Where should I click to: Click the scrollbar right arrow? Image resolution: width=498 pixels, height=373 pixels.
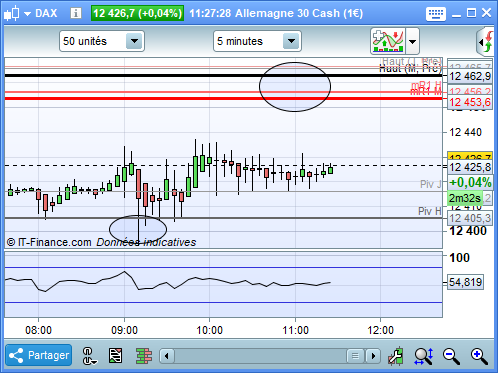point(373,356)
